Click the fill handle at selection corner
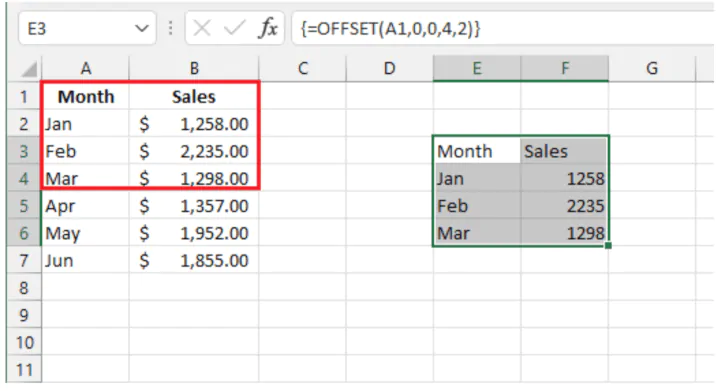Image resolution: width=720 pixels, height=391 pixels. 608,246
